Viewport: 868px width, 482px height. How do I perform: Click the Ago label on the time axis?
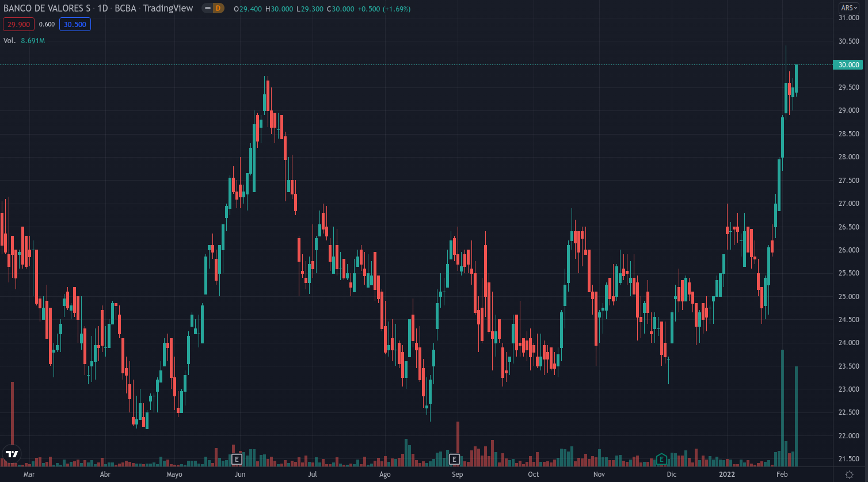pyautogui.click(x=385, y=475)
